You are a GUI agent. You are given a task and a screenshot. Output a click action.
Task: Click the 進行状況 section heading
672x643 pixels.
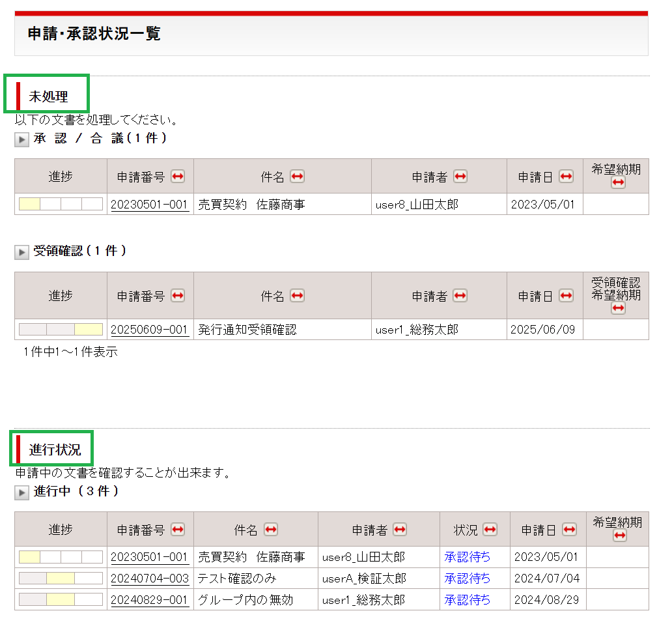point(55,450)
